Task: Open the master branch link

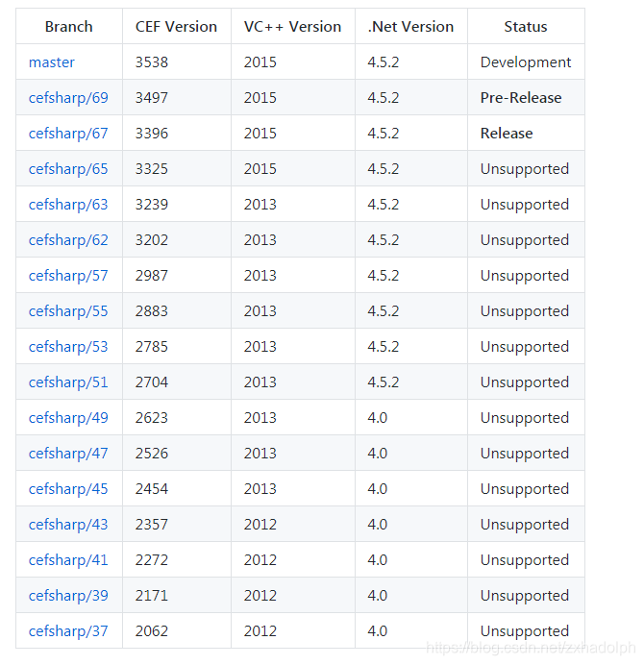Action: pos(51,62)
